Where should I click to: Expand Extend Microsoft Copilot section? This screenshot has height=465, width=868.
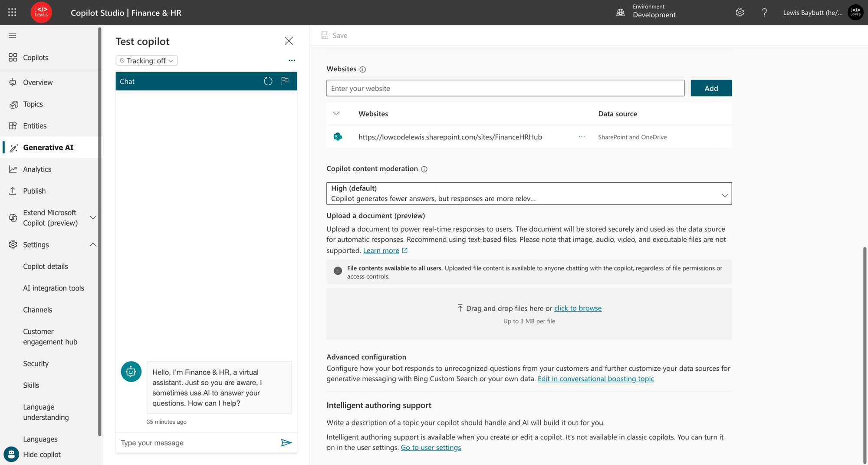93,218
